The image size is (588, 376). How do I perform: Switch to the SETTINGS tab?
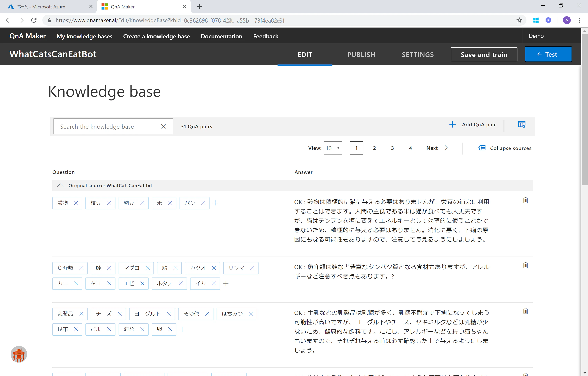pos(418,55)
